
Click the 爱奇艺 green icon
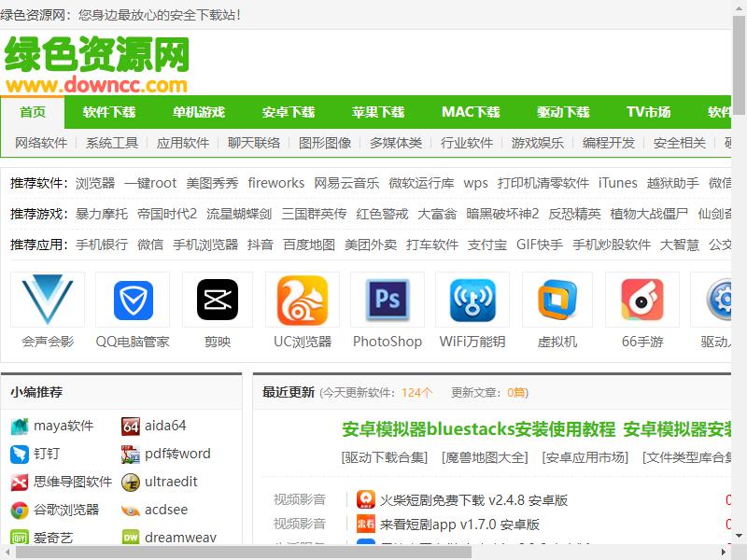tap(20, 538)
